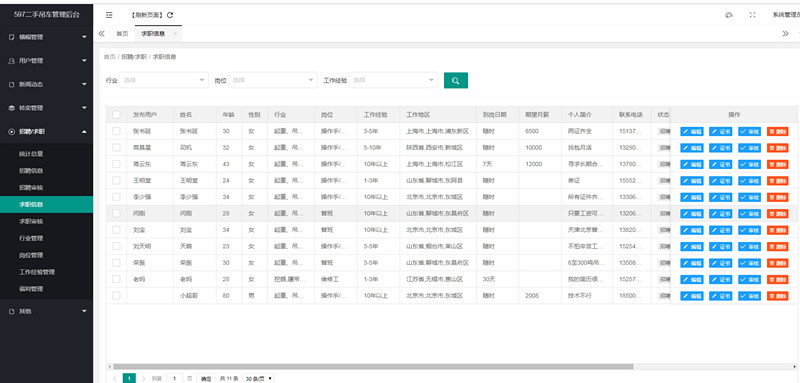Viewport: 800px width, 383px height.
Task: Click red 删除 button in the 老妈 row
Action: click(x=778, y=279)
